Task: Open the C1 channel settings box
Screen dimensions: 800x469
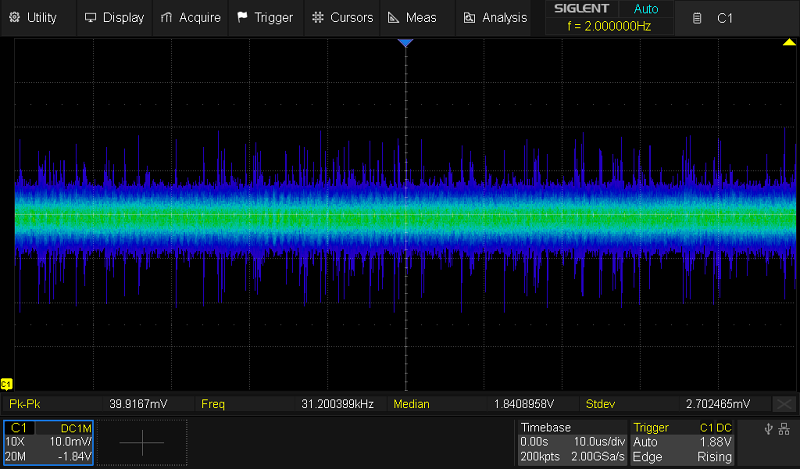Action: coord(48,442)
